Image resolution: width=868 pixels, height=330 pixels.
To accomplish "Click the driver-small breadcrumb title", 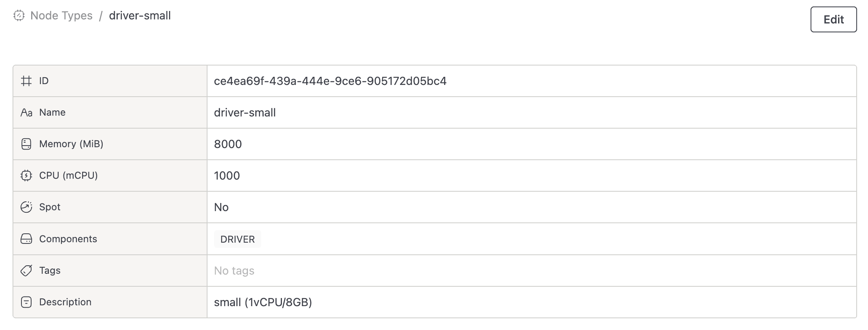I will pyautogui.click(x=140, y=16).
